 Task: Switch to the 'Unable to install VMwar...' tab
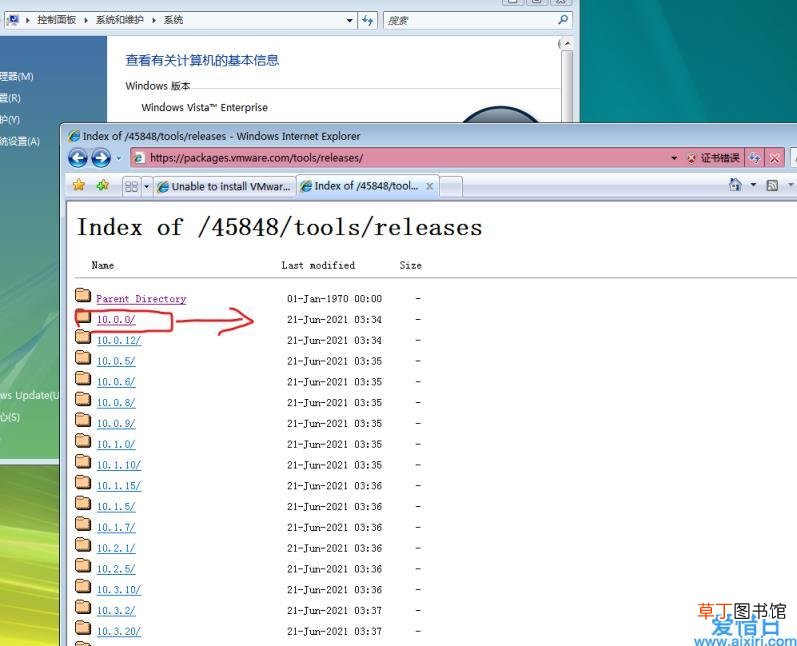point(224,187)
